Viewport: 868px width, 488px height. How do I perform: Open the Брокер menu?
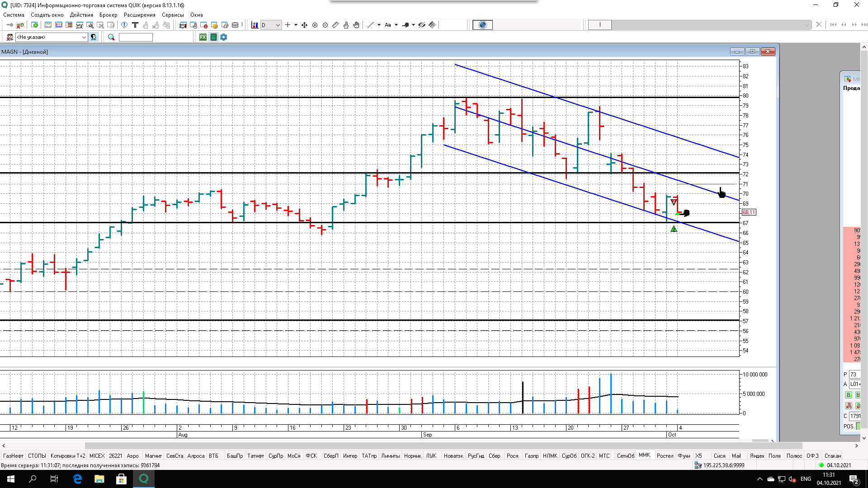tap(108, 15)
